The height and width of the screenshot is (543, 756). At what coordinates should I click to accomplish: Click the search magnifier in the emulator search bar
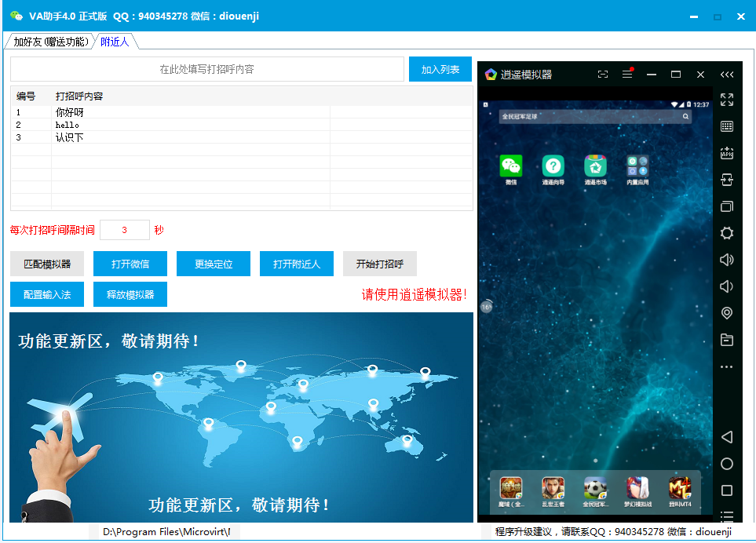tap(685, 117)
